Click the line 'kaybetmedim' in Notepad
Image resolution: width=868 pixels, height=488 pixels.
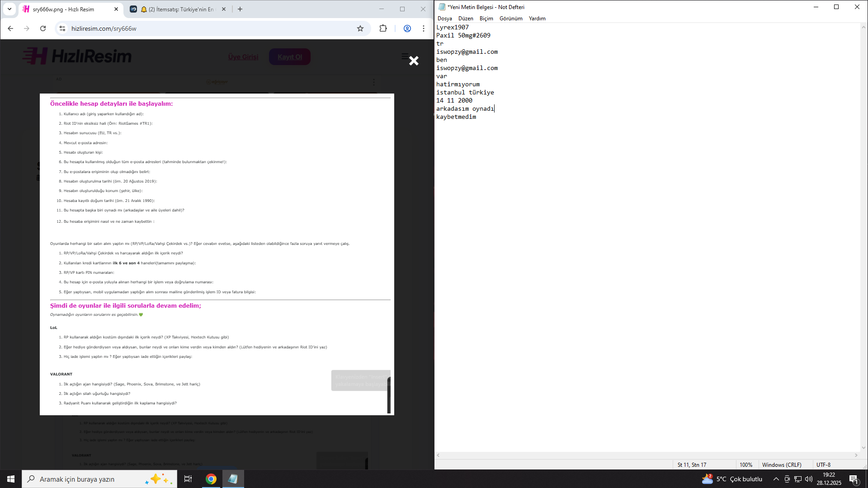click(x=456, y=117)
